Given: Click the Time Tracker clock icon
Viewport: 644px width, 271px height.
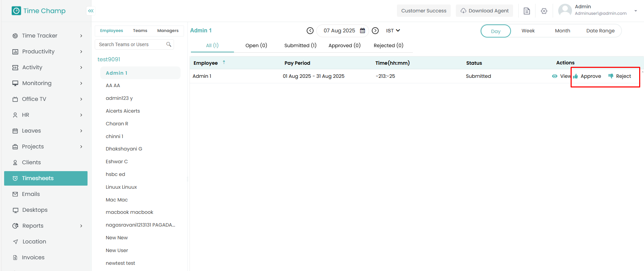Looking at the screenshot, I should tap(15, 36).
